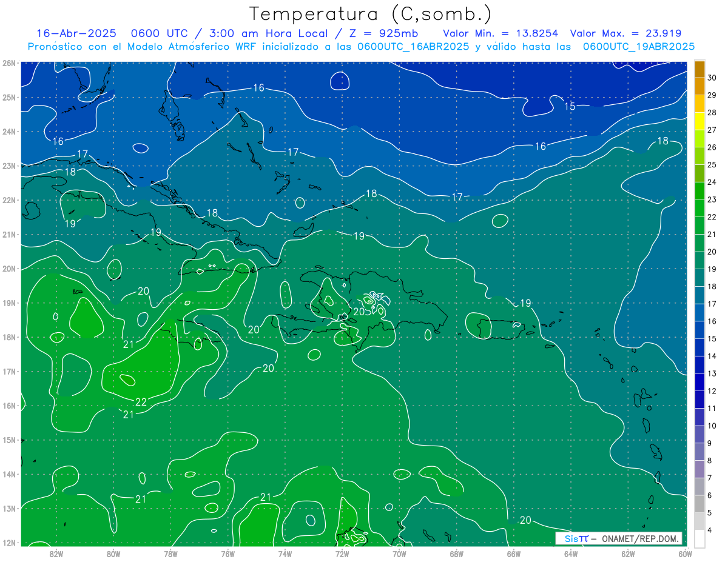The width and height of the screenshot is (728, 562).
Task: Click the colorbar legend value "12"
Action: (x=712, y=391)
